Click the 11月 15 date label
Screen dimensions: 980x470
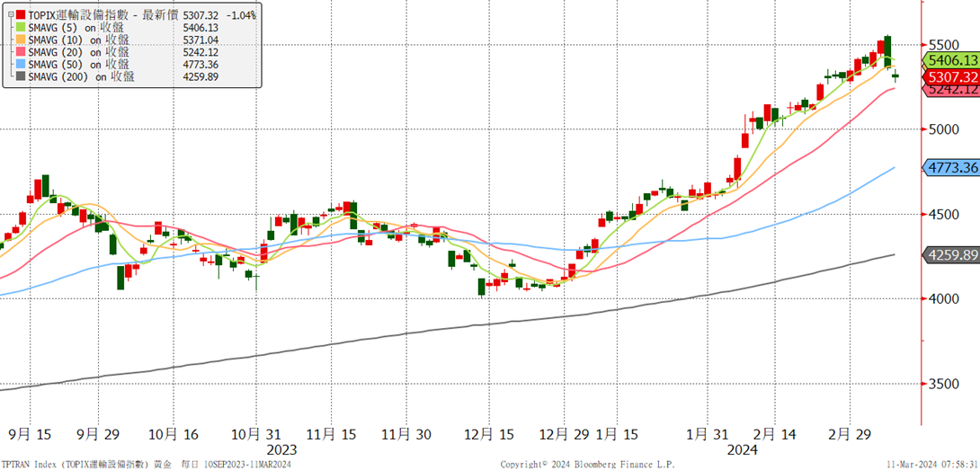pyautogui.click(x=331, y=434)
